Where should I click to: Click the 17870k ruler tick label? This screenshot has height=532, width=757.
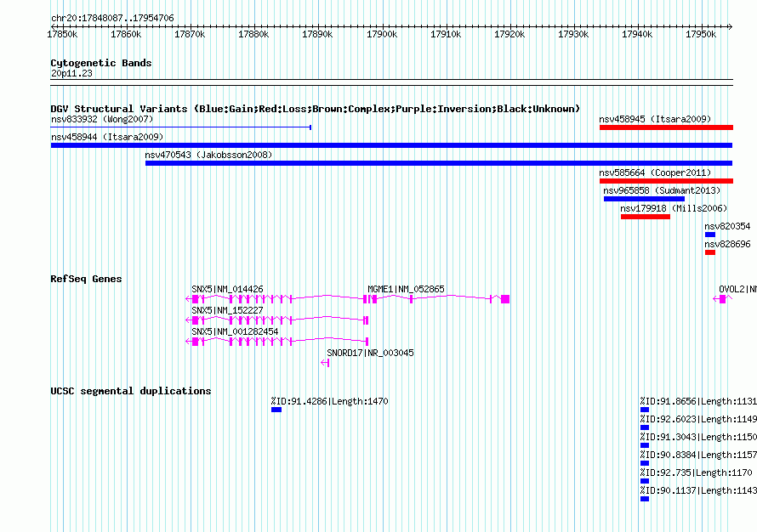point(190,34)
